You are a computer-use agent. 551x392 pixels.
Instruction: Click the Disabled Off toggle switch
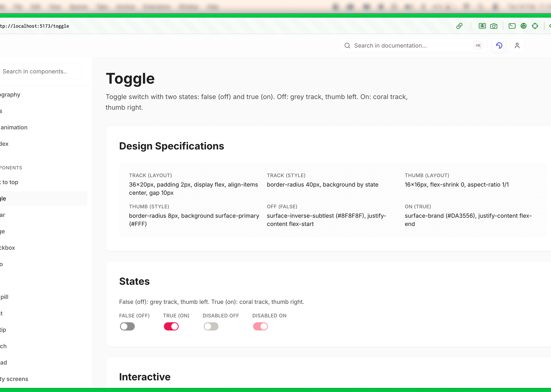click(x=211, y=326)
